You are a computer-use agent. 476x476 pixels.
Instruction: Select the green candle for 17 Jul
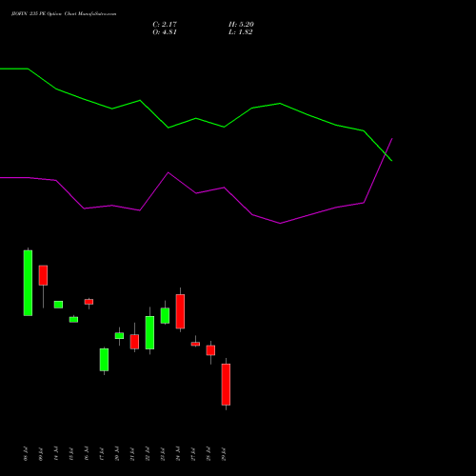pos(104,360)
